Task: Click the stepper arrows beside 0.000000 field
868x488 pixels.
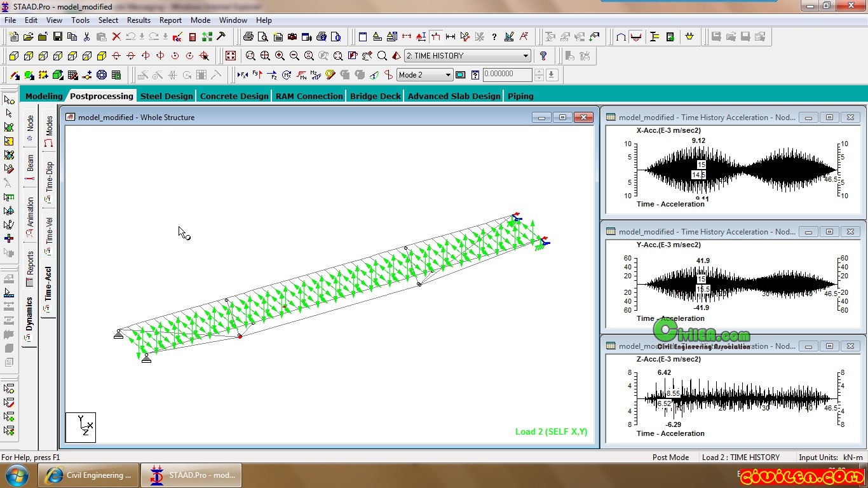Action: (539, 75)
